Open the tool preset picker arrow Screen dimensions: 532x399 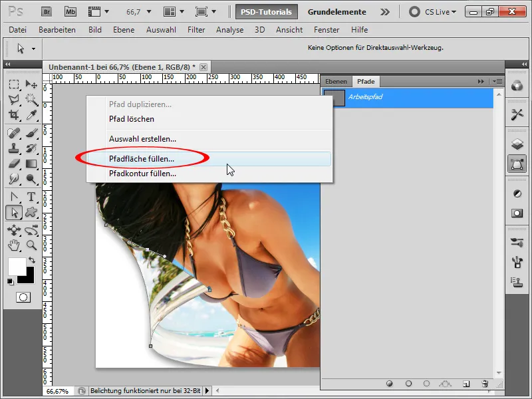pos(33,49)
